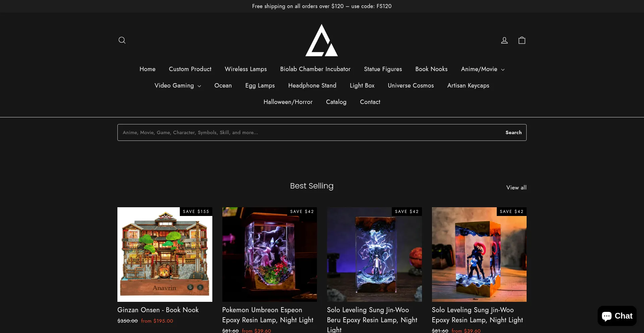This screenshot has height=333, width=644.
Task: Click the triangle store logo
Action: (322, 40)
